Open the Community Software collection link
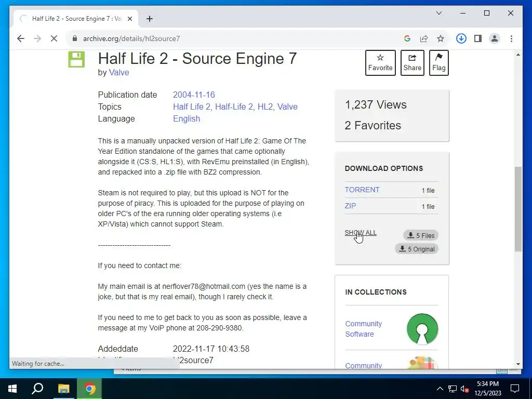The width and height of the screenshot is (532, 399). (x=363, y=329)
